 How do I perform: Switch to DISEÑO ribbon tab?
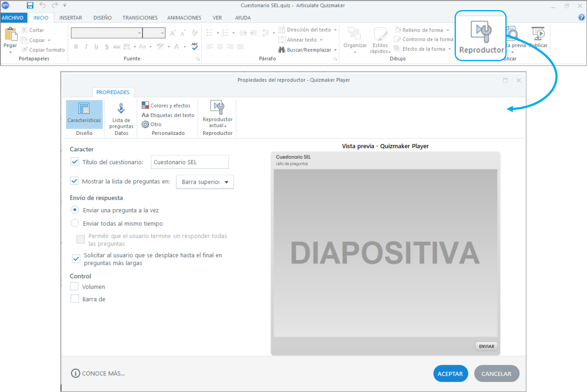(x=102, y=18)
